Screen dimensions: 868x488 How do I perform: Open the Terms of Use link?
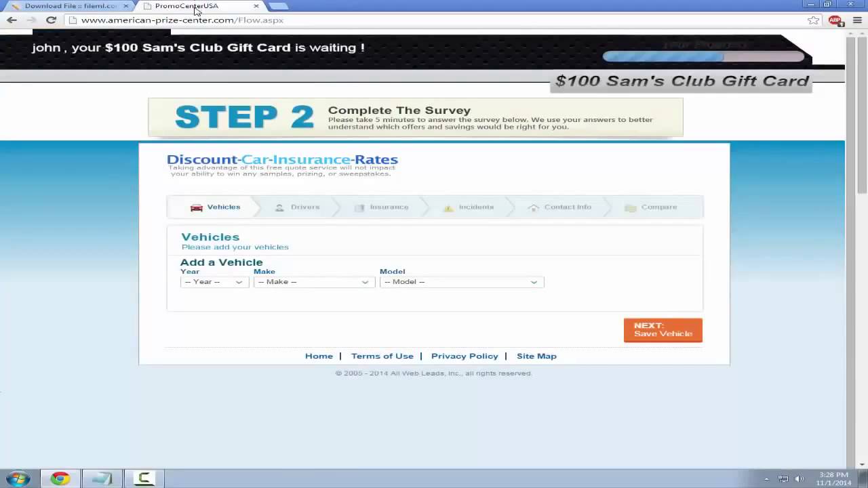click(x=382, y=356)
